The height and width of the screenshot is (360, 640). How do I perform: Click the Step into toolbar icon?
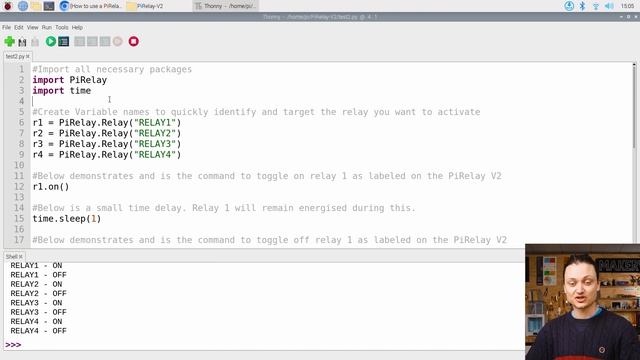pos(92,41)
